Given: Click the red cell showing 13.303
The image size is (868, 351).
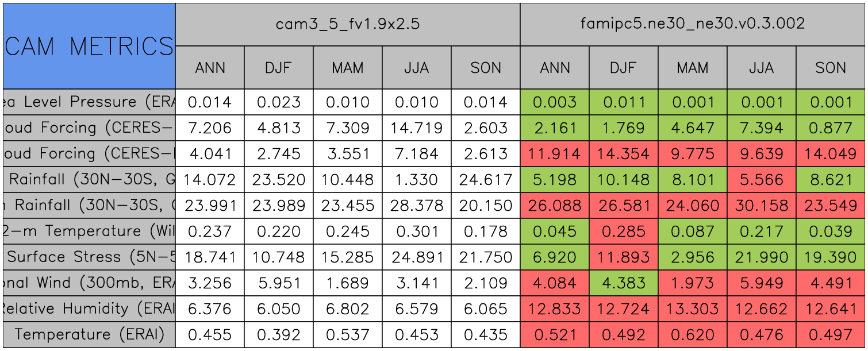Looking at the screenshot, I should [693, 309].
